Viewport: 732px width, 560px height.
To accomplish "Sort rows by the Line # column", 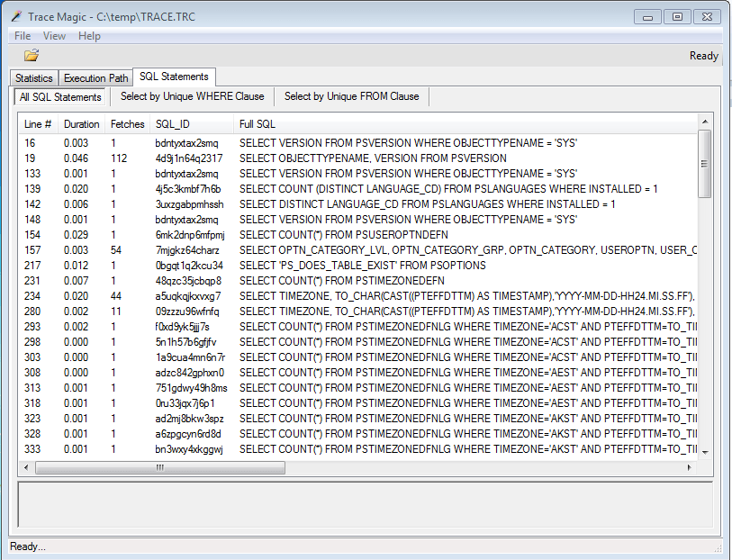I will coord(37,124).
